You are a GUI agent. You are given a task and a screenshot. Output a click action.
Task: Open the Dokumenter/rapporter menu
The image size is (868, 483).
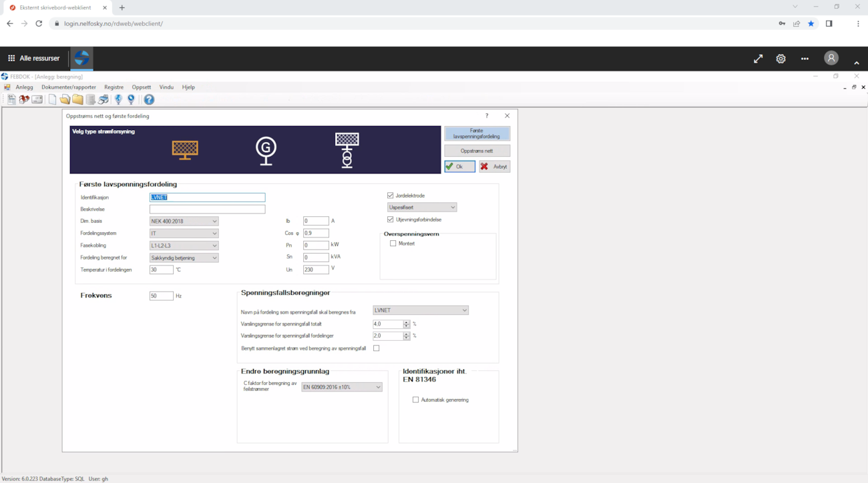point(69,87)
